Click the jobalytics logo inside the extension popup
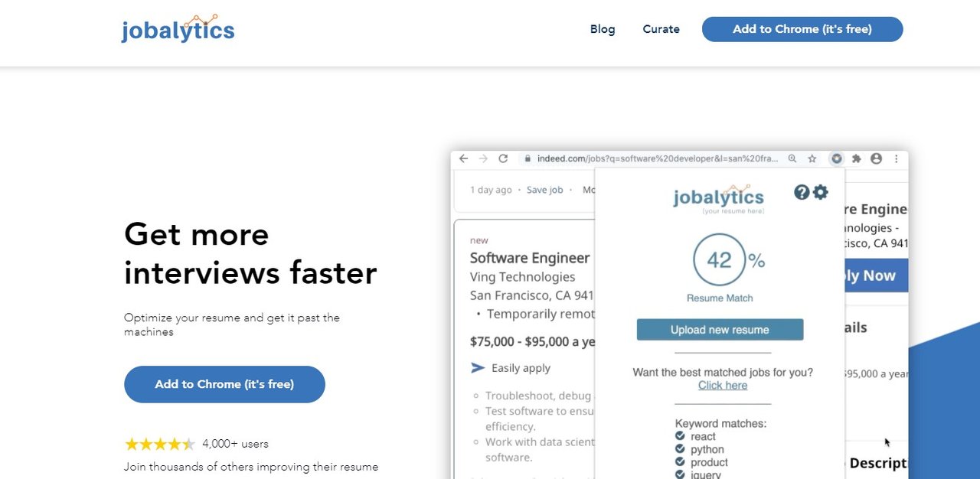 pyautogui.click(x=718, y=198)
